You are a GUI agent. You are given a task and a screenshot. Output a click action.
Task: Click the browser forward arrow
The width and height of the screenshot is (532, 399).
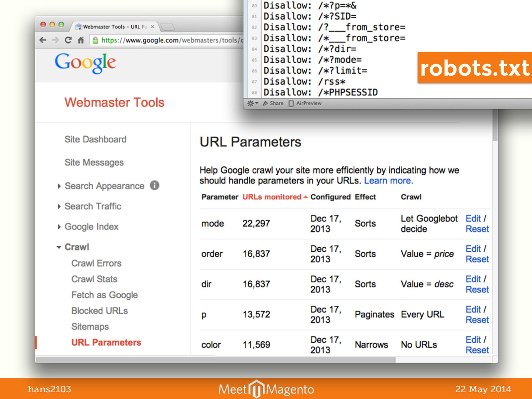pyautogui.click(x=56, y=40)
